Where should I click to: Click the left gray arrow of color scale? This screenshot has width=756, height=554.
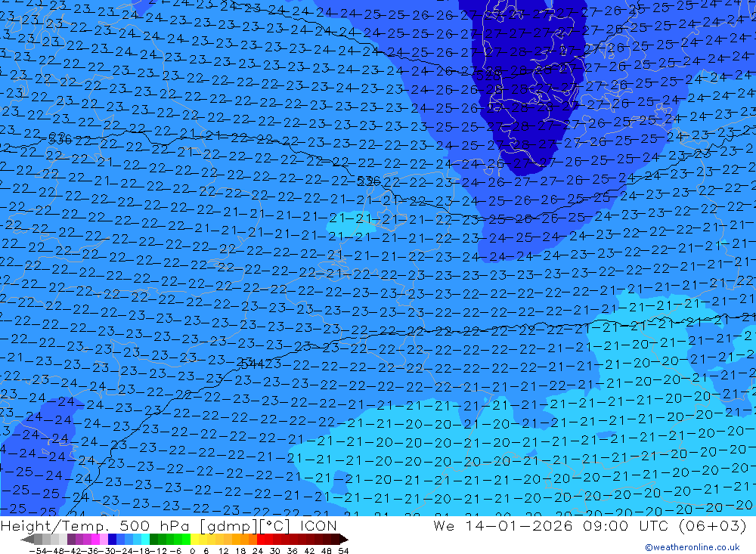27,539
